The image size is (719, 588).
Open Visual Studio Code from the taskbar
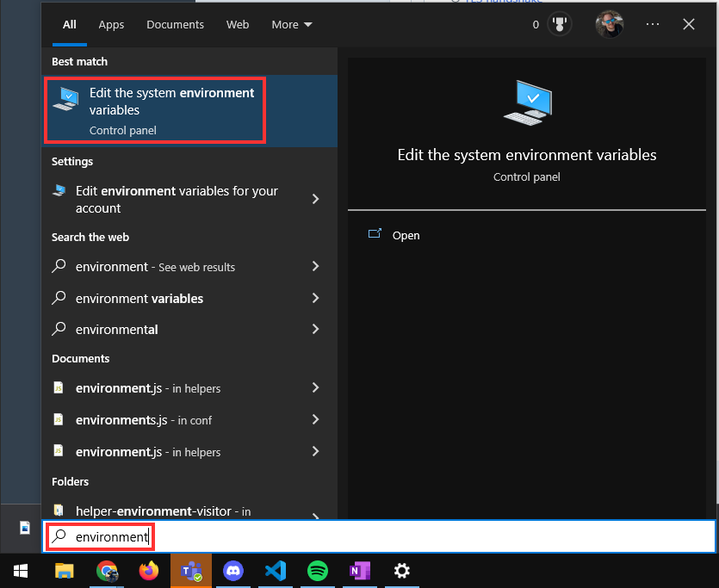point(276,571)
